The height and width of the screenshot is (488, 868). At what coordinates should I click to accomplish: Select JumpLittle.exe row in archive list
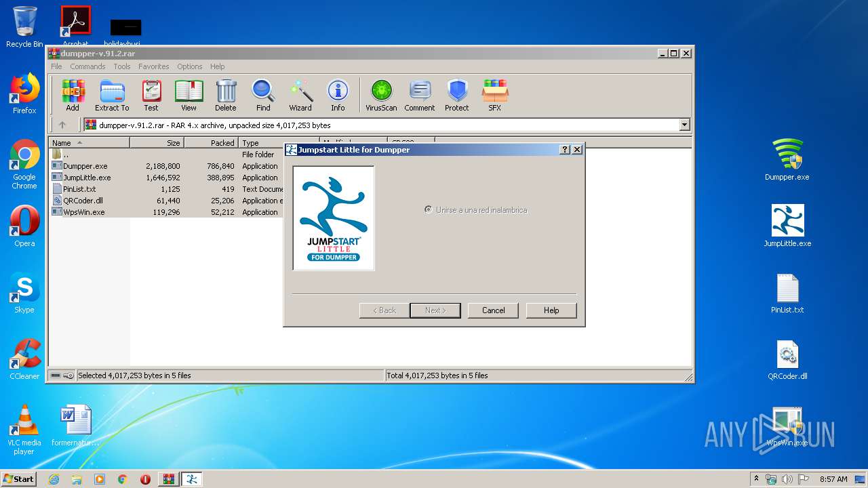[166, 178]
